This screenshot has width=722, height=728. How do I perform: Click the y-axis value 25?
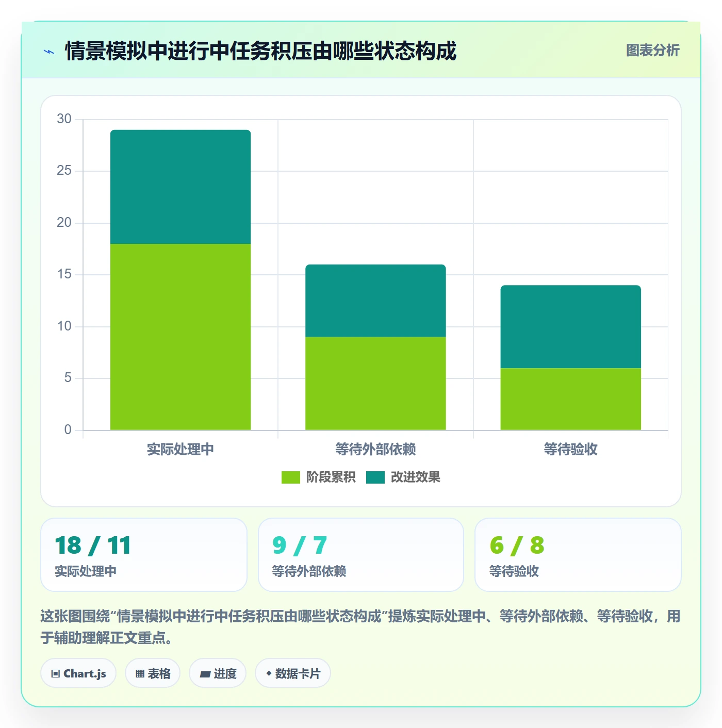pyautogui.click(x=64, y=171)
